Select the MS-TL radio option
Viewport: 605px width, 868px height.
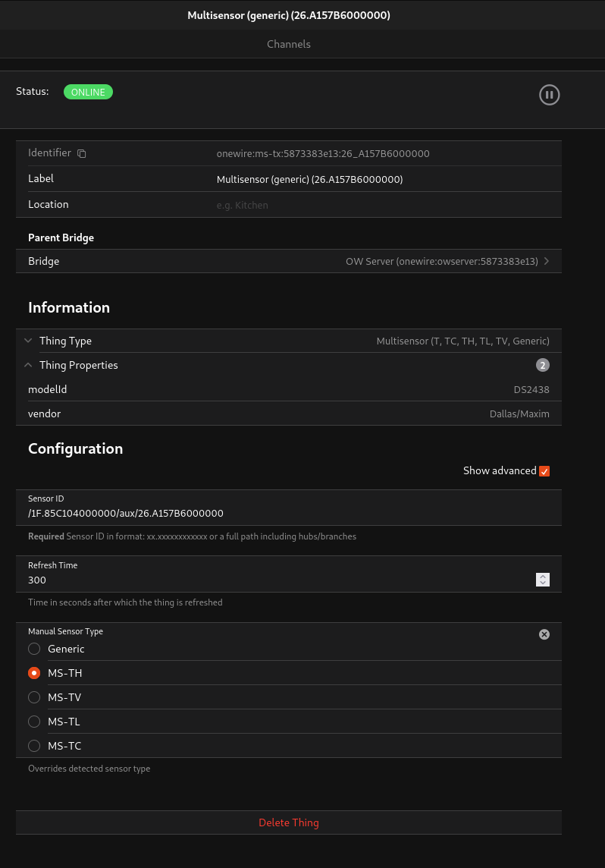coord(34,722)
